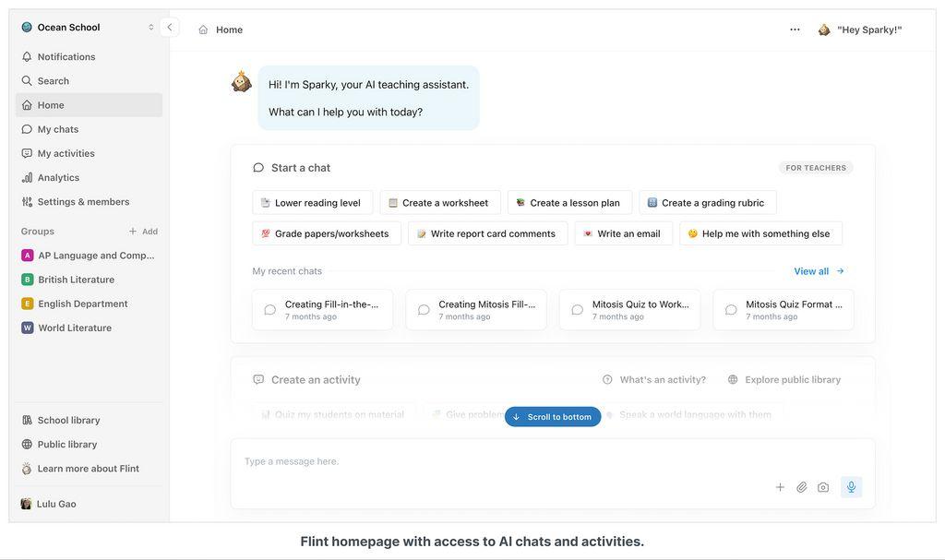
Task: Click the camera icon in message box
Action: pos(823,487)
